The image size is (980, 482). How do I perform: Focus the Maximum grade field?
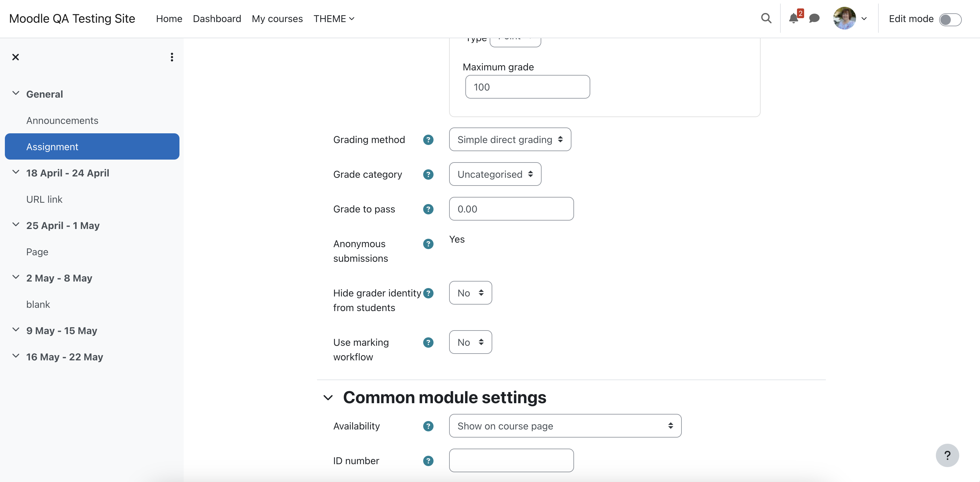click(527, 87)
